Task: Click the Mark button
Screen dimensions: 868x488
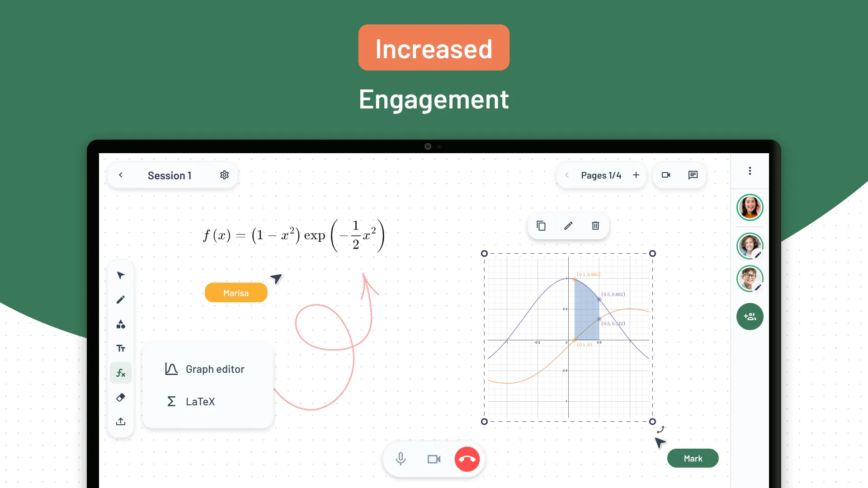Action: (x=693, y=458)
